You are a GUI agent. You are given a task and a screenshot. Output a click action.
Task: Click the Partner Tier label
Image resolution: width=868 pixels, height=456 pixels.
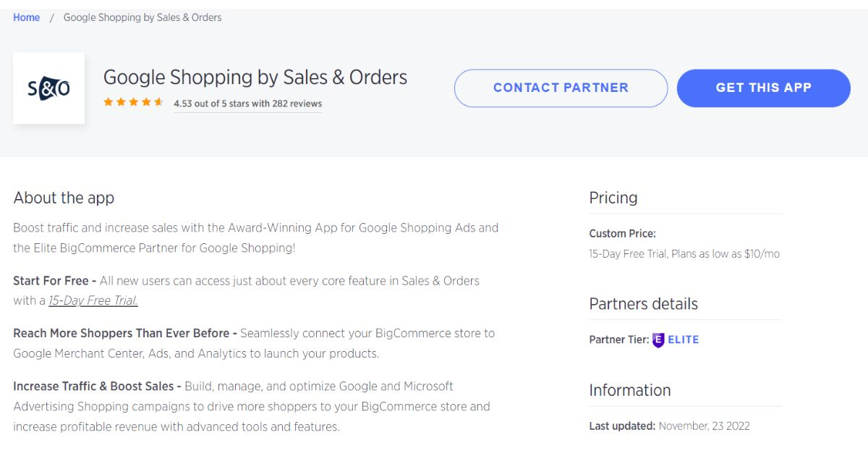(x=619, y=339)
